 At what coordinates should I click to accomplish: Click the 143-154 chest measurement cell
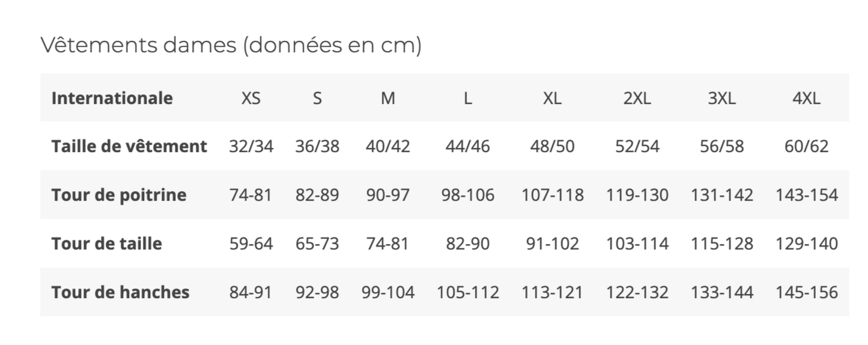coord(806,195)
